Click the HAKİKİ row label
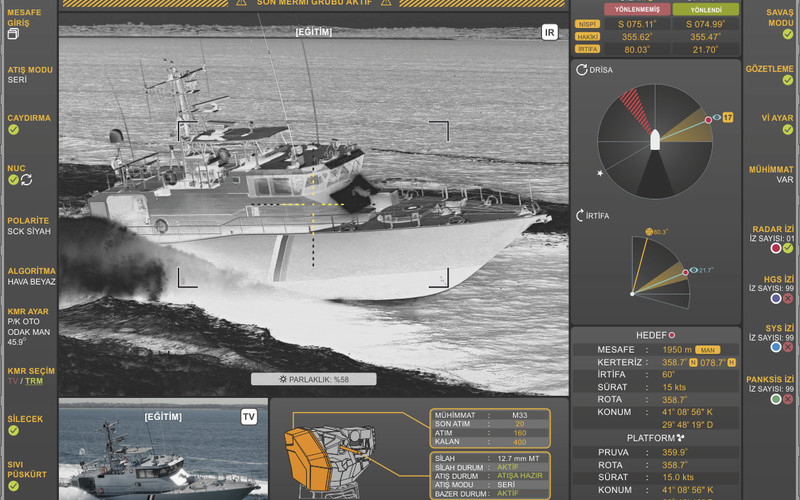800x500 pixels. (x=587, y=37)
